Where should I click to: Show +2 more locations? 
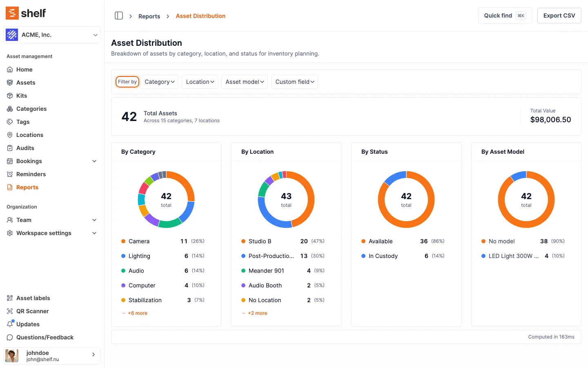[255, 313]
